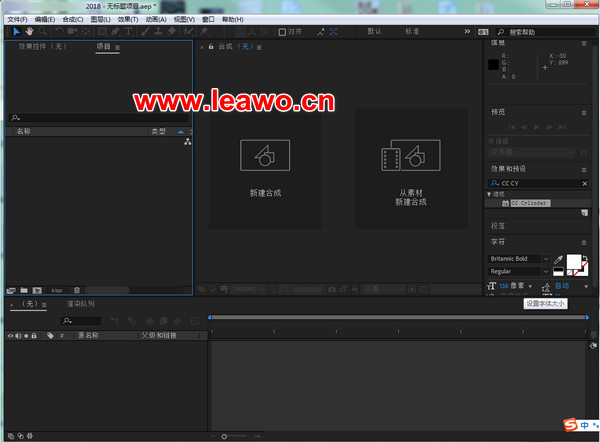
Task: Click preview play button
Action: click(x=536, y=127)
